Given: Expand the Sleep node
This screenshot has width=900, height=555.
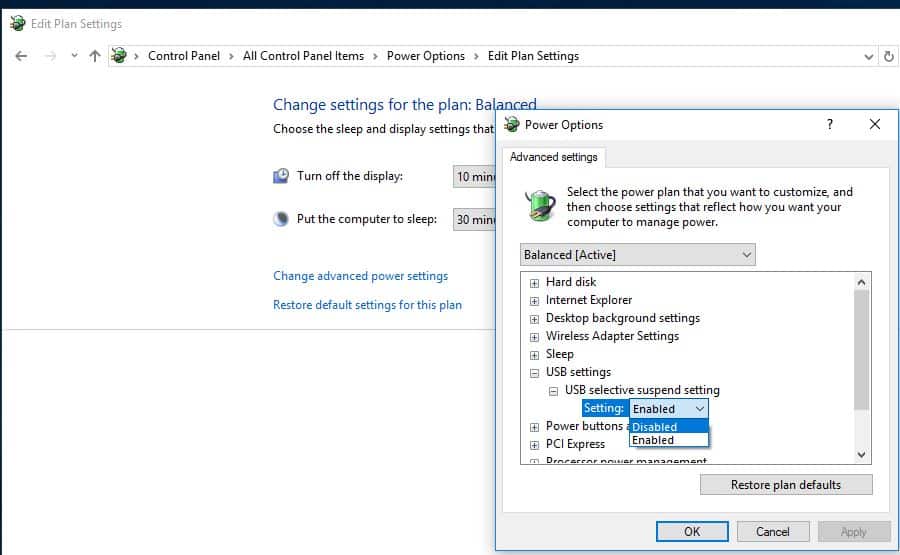Looking at the screenshot, I should click(534, 355).
